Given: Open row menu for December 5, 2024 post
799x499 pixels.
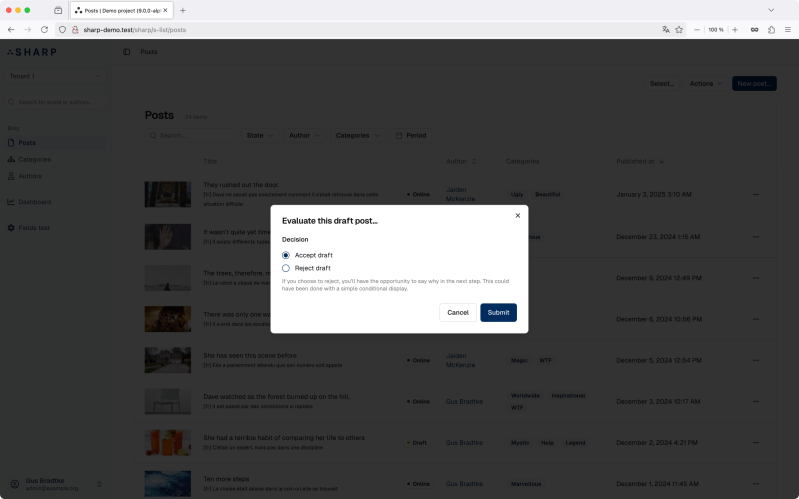Looking at the screenshot, I should coord(756,360).
